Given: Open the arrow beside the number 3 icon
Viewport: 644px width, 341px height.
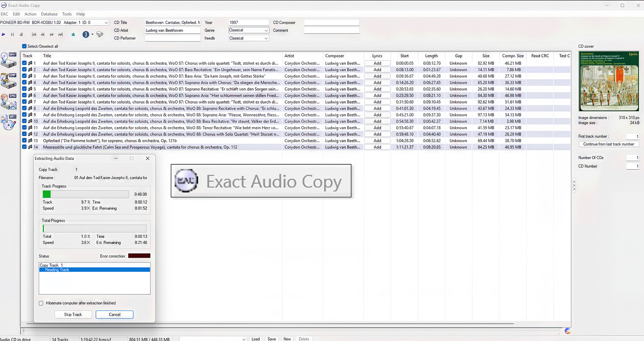Looking at the screenshot, I should pos(92,35).
